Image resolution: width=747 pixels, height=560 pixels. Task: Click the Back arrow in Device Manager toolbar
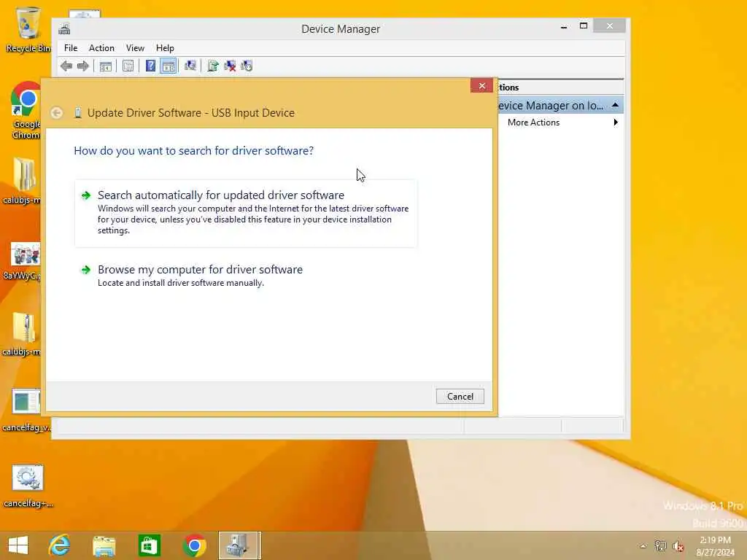(x=66, y=66)
